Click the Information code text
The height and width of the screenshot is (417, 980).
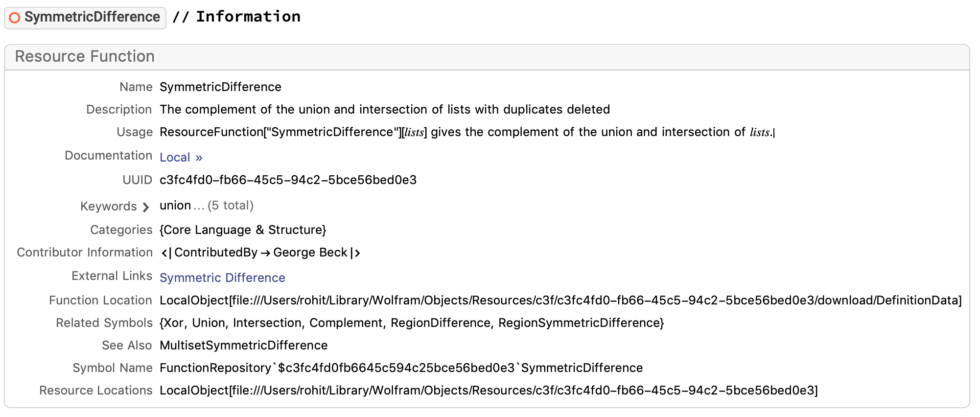248,17
